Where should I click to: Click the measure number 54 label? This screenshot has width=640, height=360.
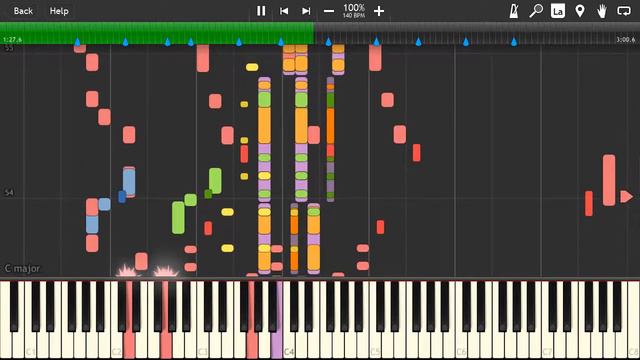(9, 192)
